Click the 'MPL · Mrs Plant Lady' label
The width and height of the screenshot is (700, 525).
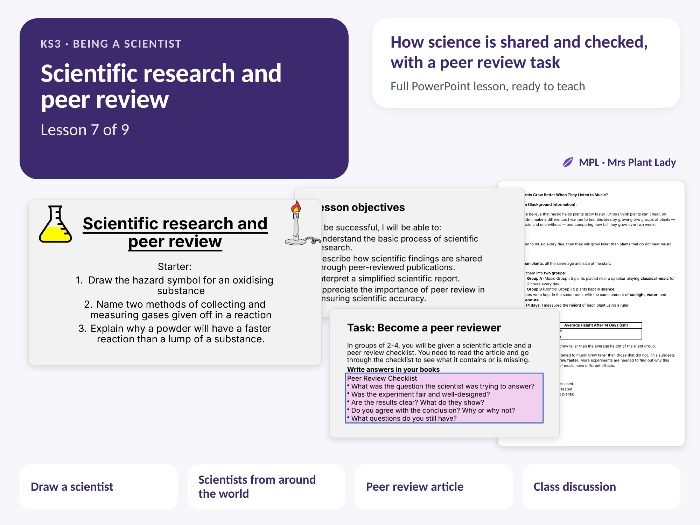[x=627, y=162]
